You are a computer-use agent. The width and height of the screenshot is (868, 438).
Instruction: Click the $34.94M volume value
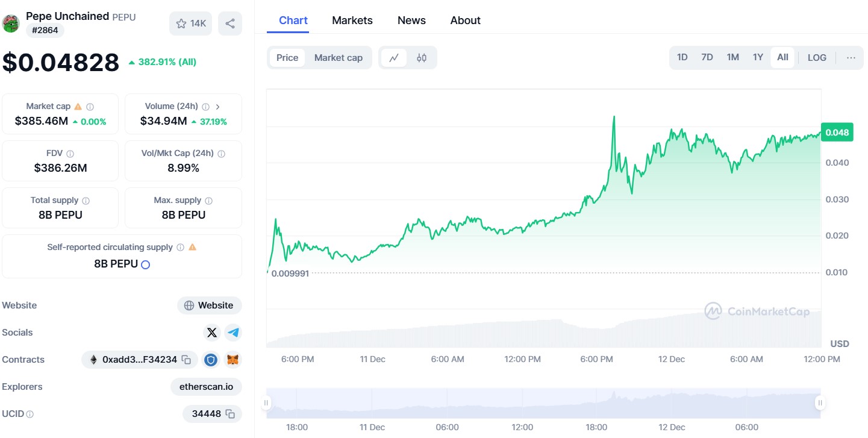163,121
